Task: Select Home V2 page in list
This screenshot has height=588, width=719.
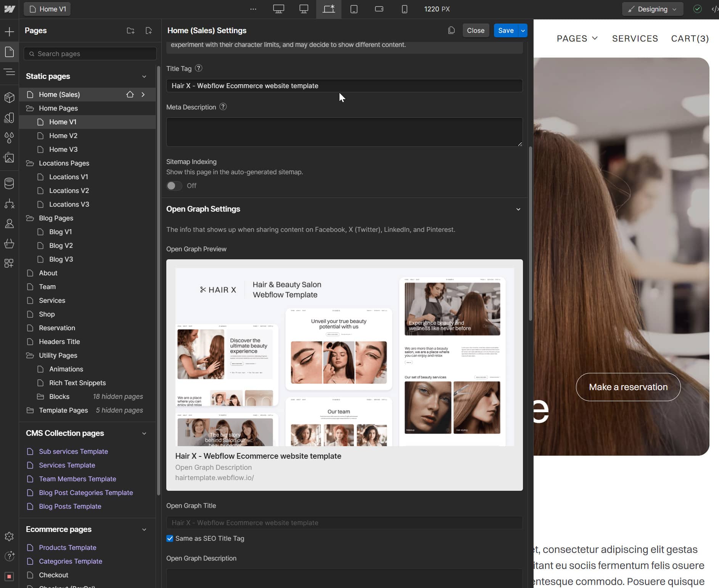Action: pos(63,136)
